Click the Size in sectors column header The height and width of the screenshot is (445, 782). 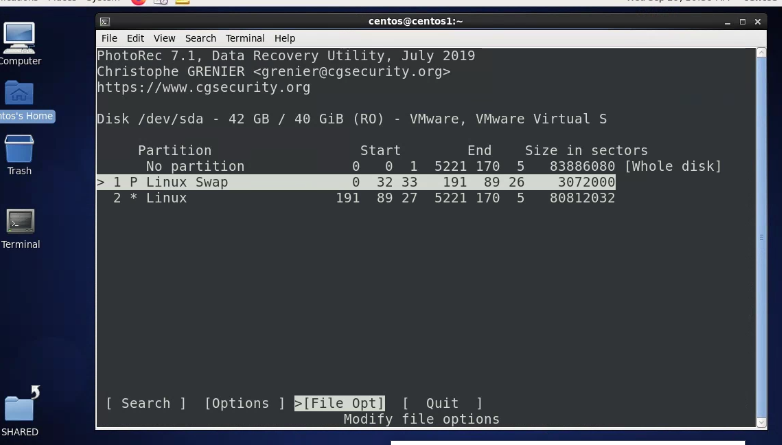click(x=586, y=150)
